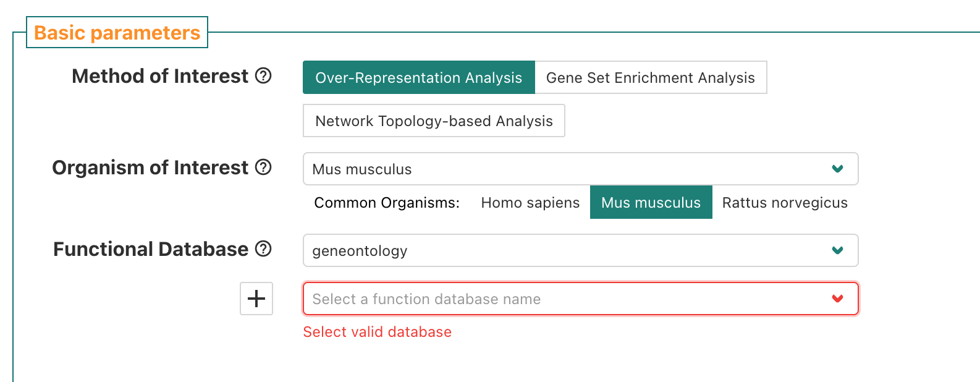This screenshot has height=382, width=980.
Task: Click the plus button to add database
Action: [256, 299]
